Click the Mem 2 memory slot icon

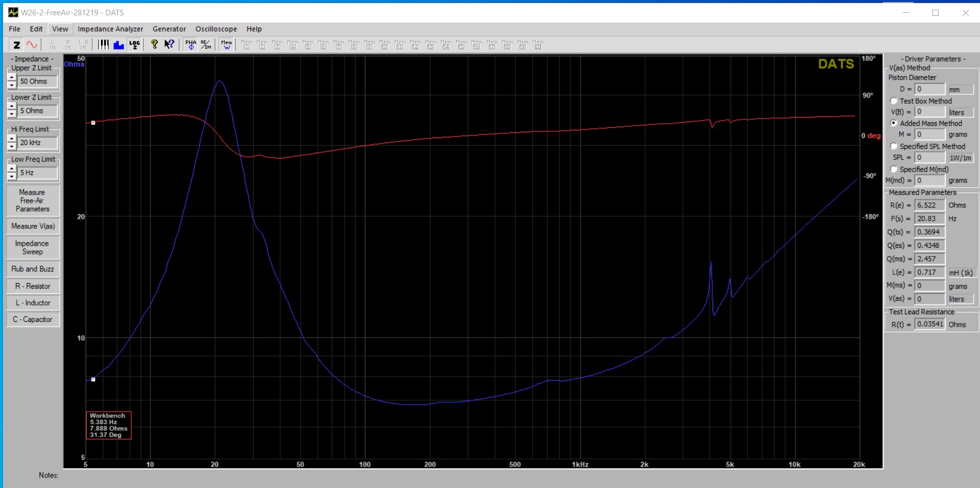262,45
